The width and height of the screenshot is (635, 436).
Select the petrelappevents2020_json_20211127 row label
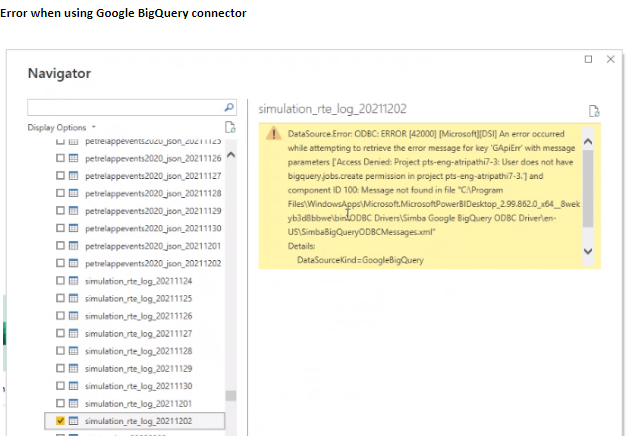pos(153,176)
